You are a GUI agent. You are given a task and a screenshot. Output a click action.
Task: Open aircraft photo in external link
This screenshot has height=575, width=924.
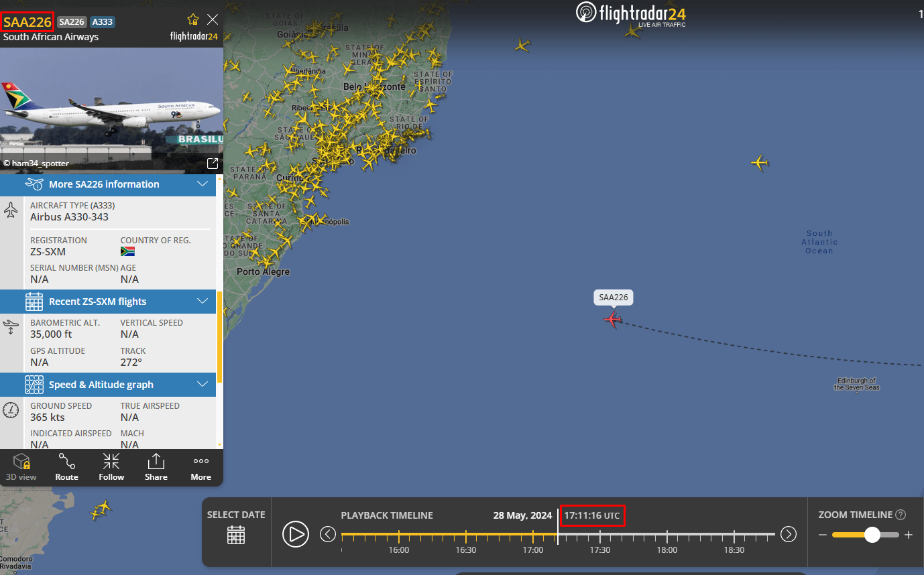[213, 164]
